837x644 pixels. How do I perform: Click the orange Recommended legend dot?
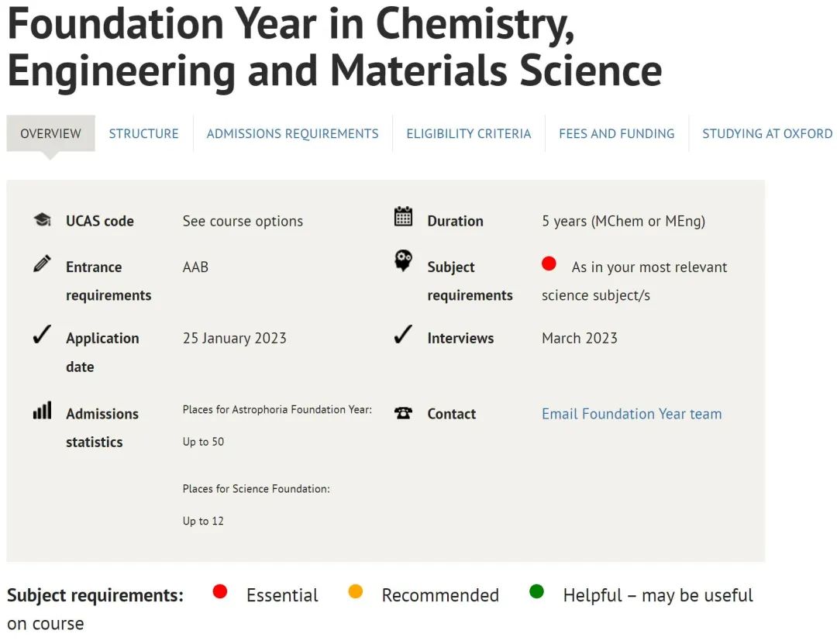point(356,591)
